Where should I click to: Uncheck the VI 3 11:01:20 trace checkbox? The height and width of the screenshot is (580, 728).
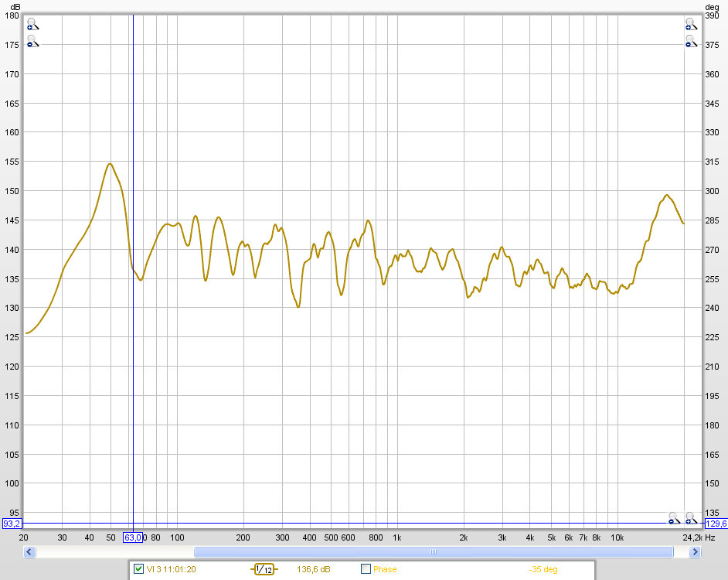(x=138, y=569)
